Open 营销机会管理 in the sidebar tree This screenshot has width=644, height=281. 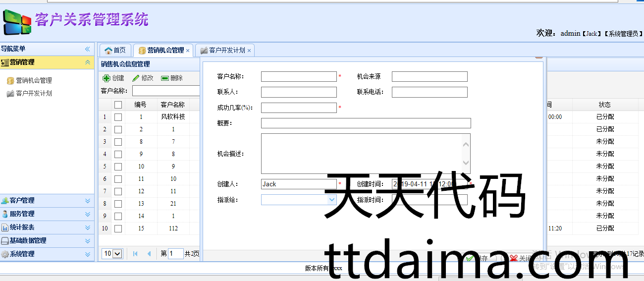34,80
